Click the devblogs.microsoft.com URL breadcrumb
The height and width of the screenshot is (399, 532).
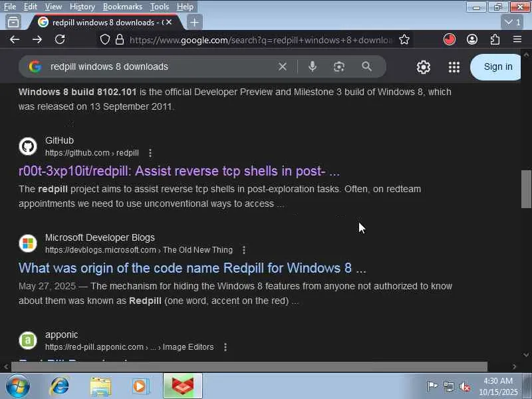tap(139, 250)
